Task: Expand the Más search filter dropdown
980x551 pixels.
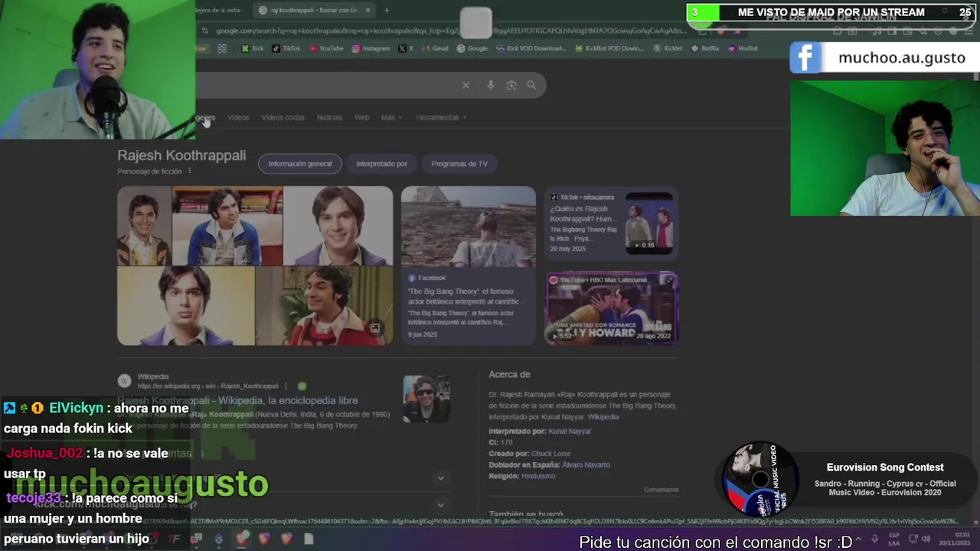Action: [391, 117]
